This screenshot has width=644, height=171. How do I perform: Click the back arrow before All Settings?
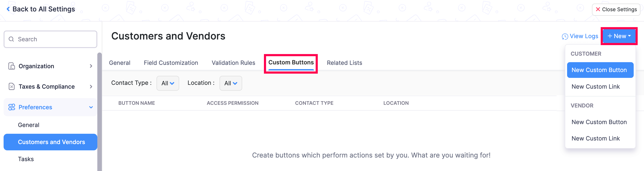pos(8,9)
